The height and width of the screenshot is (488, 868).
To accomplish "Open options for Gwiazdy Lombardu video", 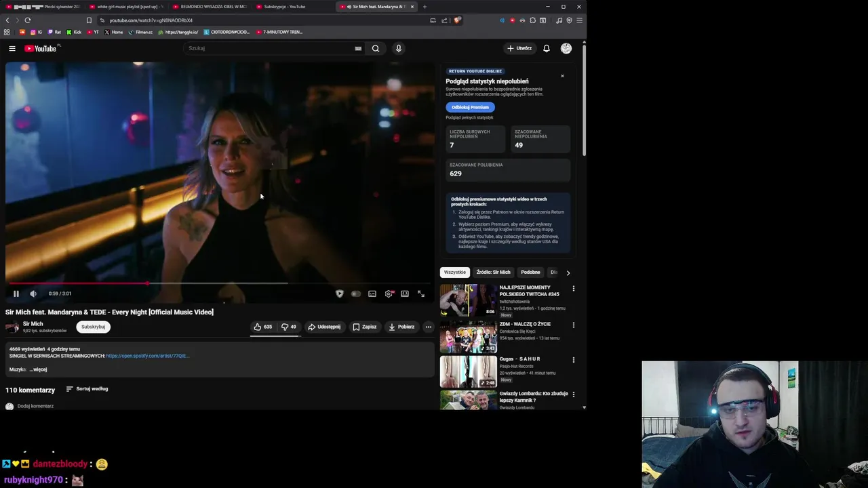I will click(574, 394).
